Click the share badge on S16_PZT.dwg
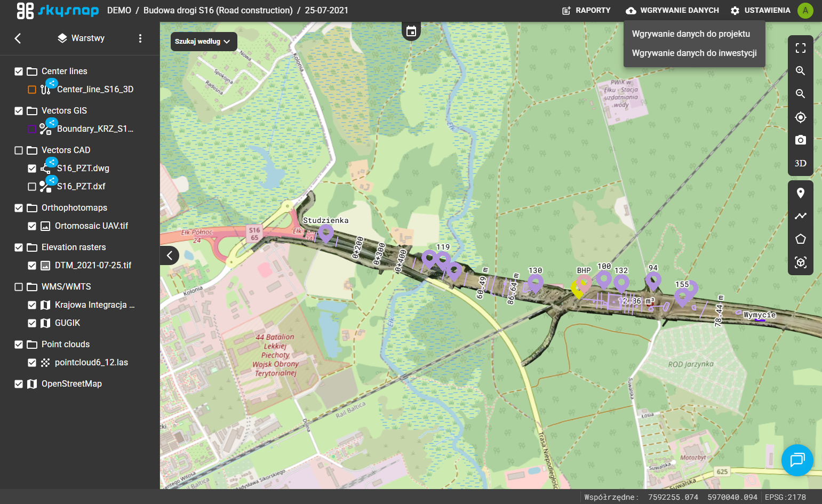 coord(52,162)
